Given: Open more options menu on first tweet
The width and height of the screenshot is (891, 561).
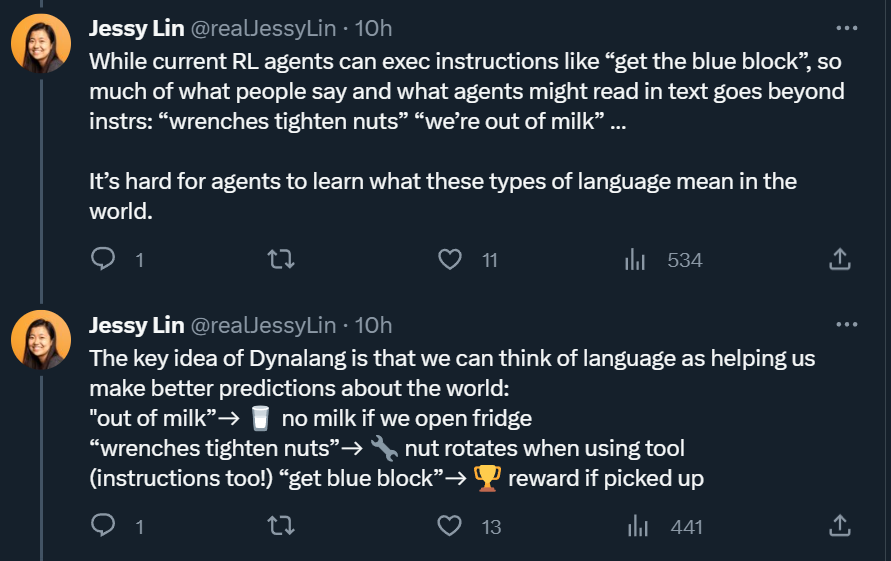Looking at the screenshot, I should pos(847,28).
